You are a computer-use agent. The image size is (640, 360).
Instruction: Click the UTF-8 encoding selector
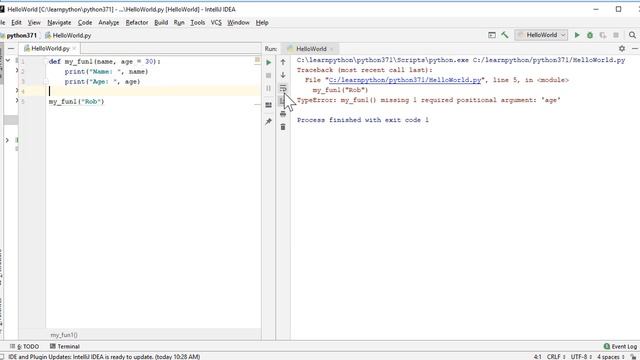click(581, 357)
